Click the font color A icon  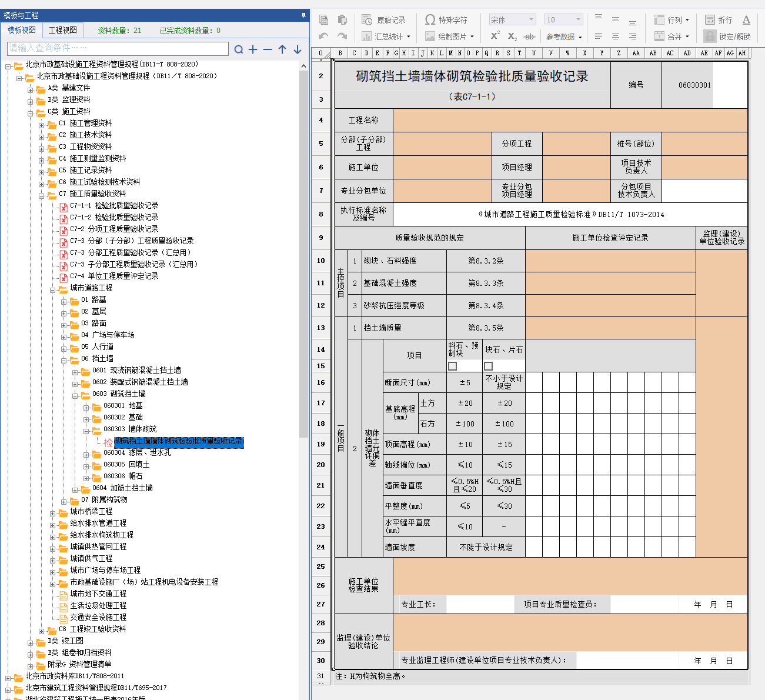(746, 20)
